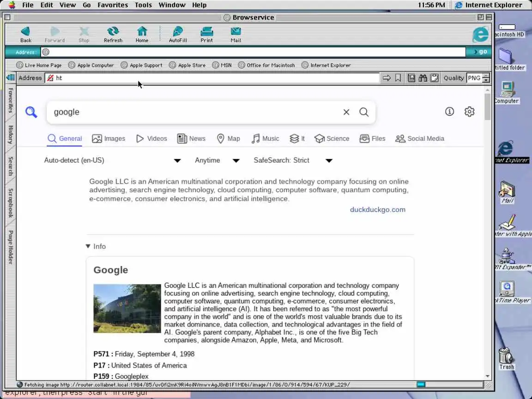
Task: Open the search preferences gear icon
Action: click(x=469, y=111)
